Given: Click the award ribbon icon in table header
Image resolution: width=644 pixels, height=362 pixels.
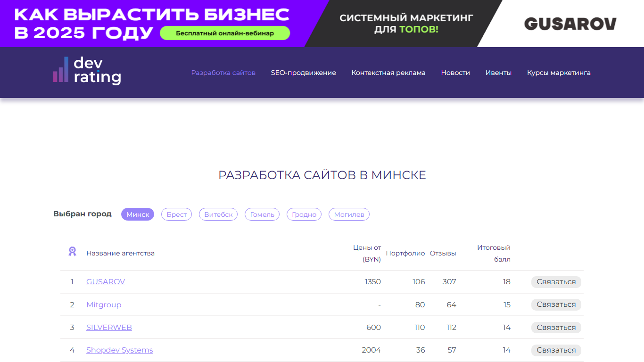Looking at the screenshot, I should tap(72, 252).
